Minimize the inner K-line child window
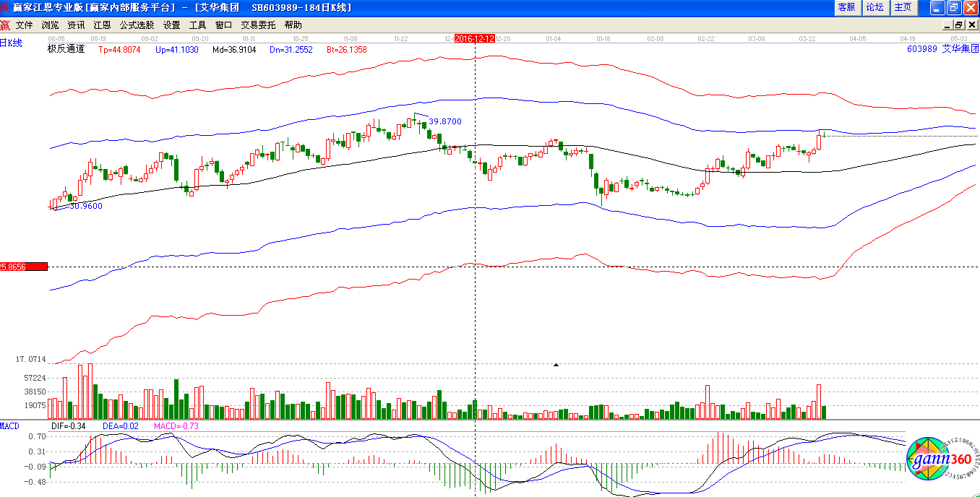980x497 pixels. (948, 25)
